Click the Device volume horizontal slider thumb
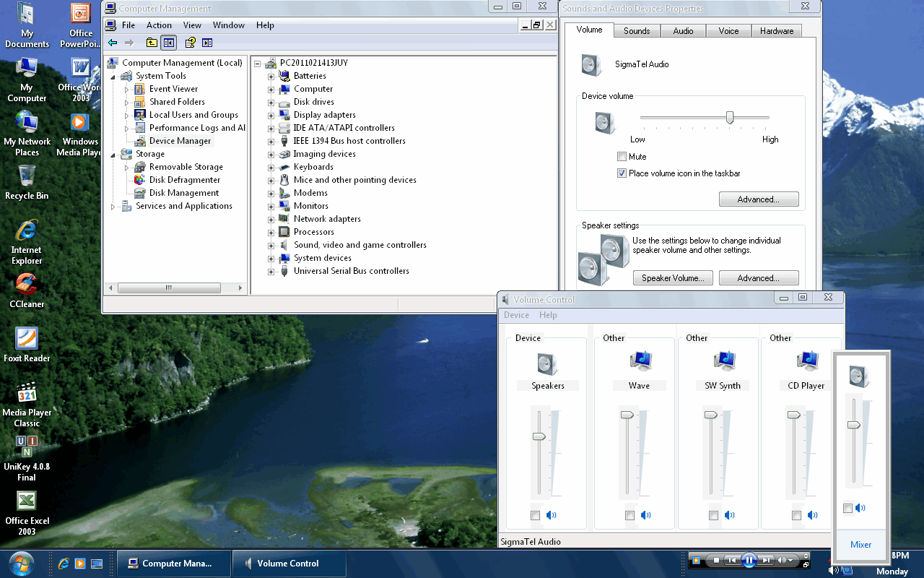Viewport: 924px width, 578px height. coord(730,117)
